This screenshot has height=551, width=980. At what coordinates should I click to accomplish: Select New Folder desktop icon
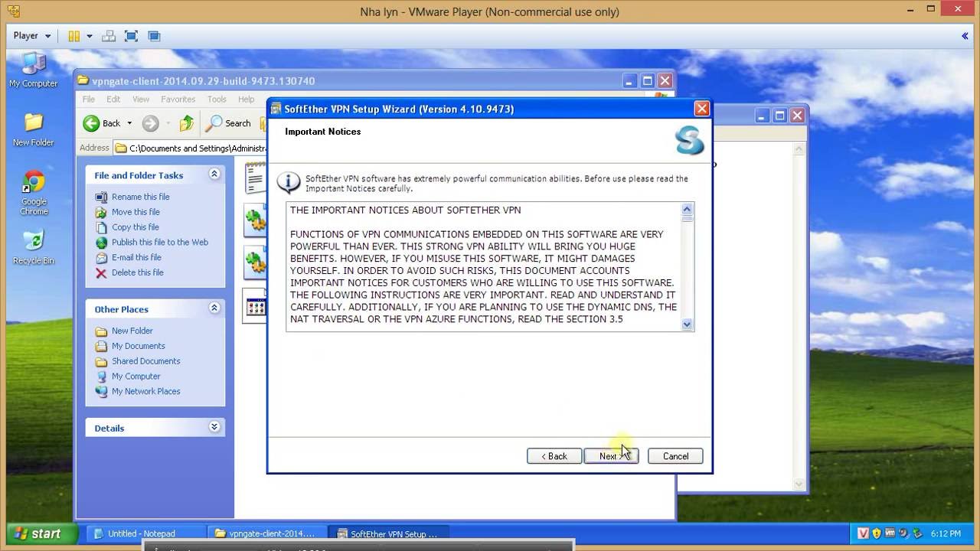(x=33, y=129)
